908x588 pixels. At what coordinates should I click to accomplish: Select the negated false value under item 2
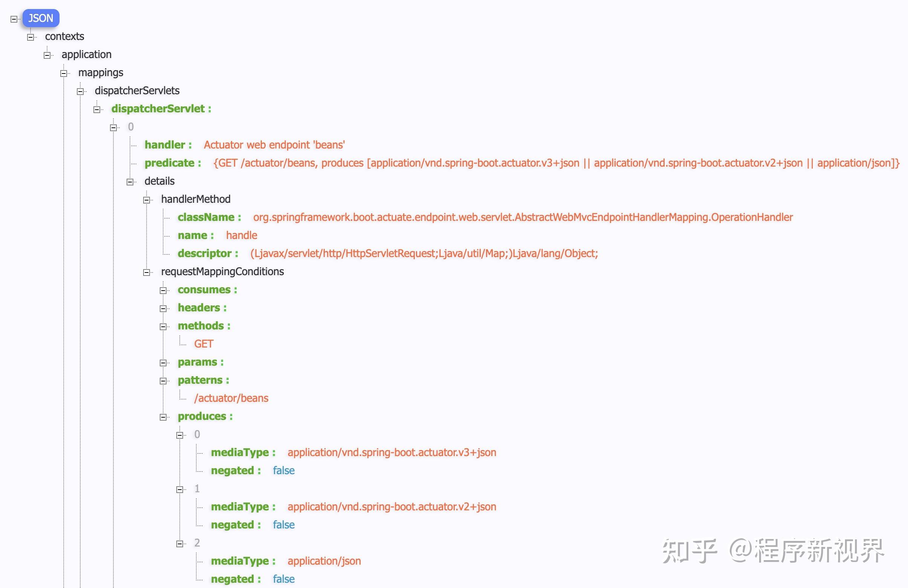[283, 579]
